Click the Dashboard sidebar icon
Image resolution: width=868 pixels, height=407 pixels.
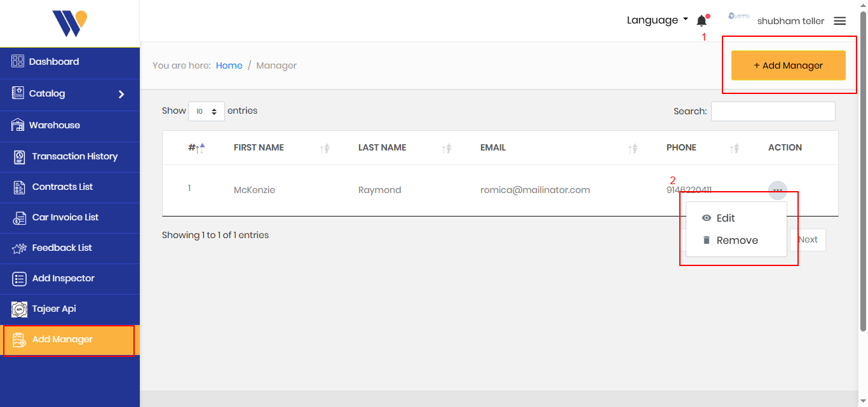point(18,62)
